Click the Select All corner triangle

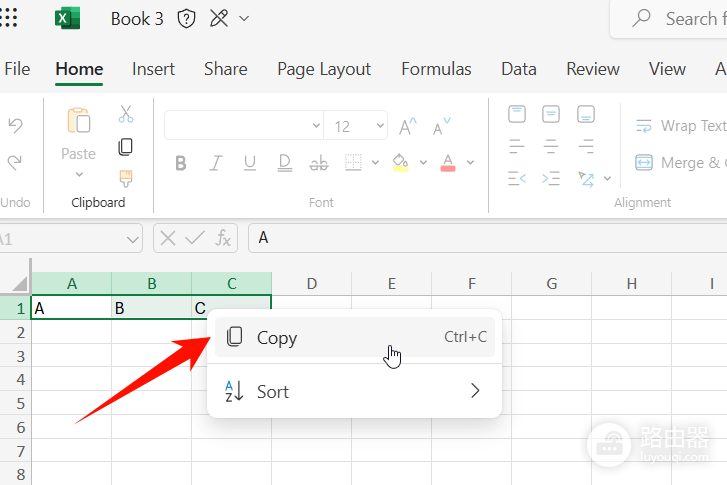[x=19, y=283]
